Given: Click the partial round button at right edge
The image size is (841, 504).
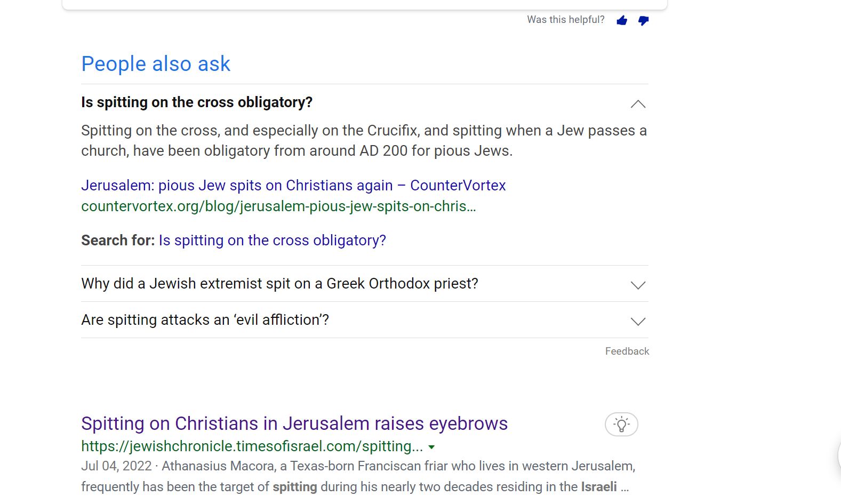Looking at the screenshot, I should click(x=838, y=455).
